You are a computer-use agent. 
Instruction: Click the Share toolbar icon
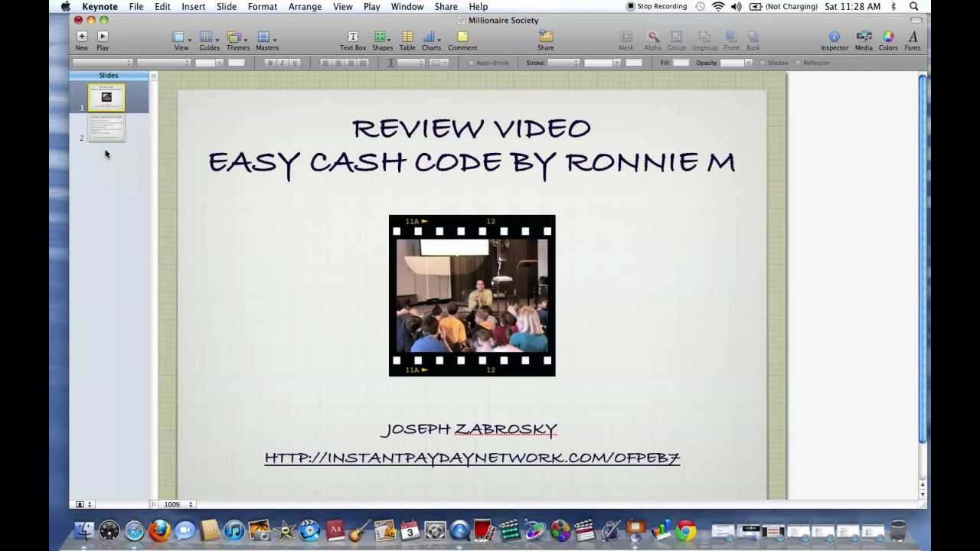(545, 41)
